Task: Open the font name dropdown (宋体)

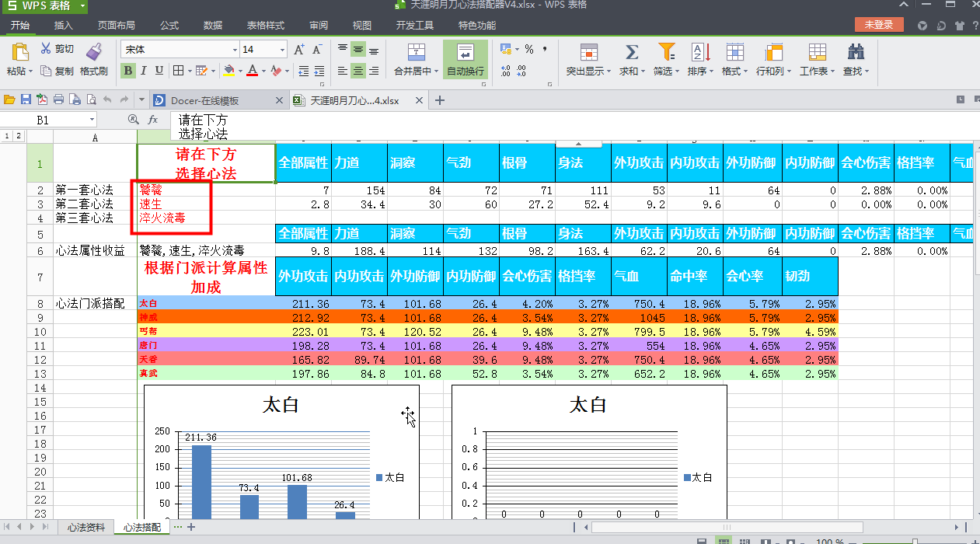Action: tap(235, 50)
